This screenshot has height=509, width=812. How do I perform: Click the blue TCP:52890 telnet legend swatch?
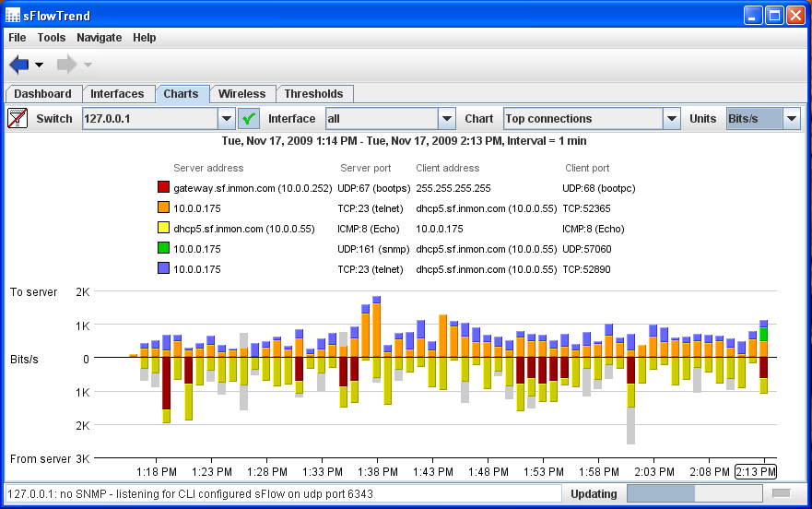pos(164,268)
